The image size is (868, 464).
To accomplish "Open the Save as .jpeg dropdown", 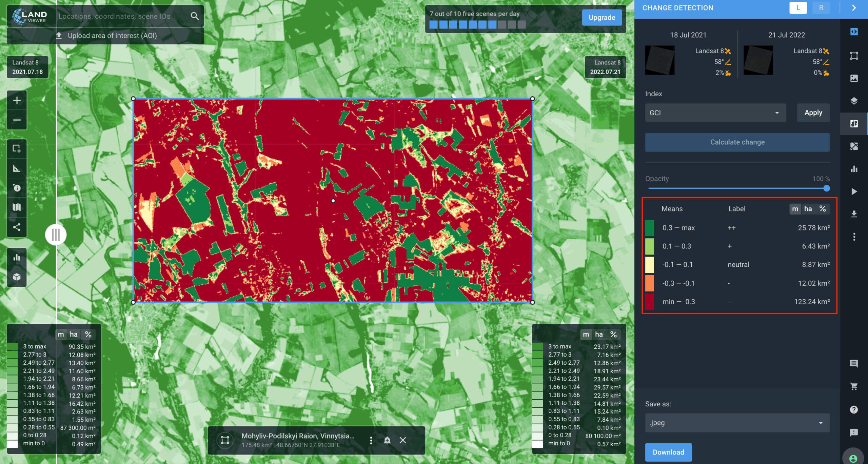I will pos(737,423).
